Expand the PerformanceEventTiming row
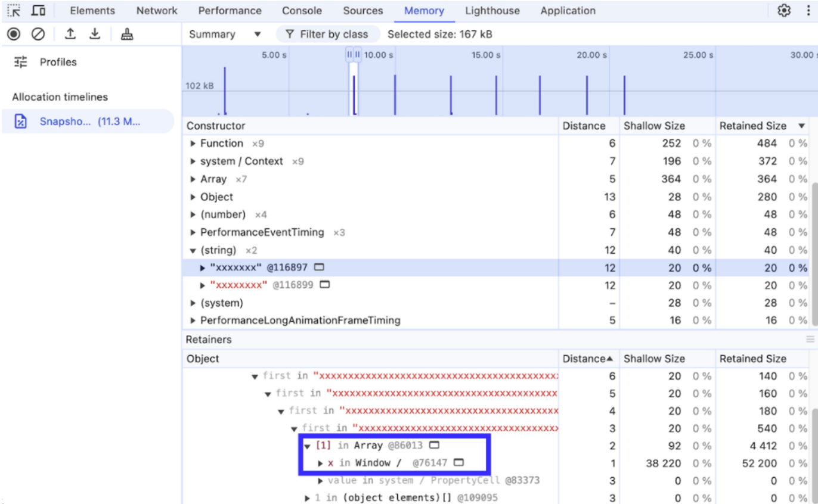Screen dimensions: 818x504 click(193, 232)
